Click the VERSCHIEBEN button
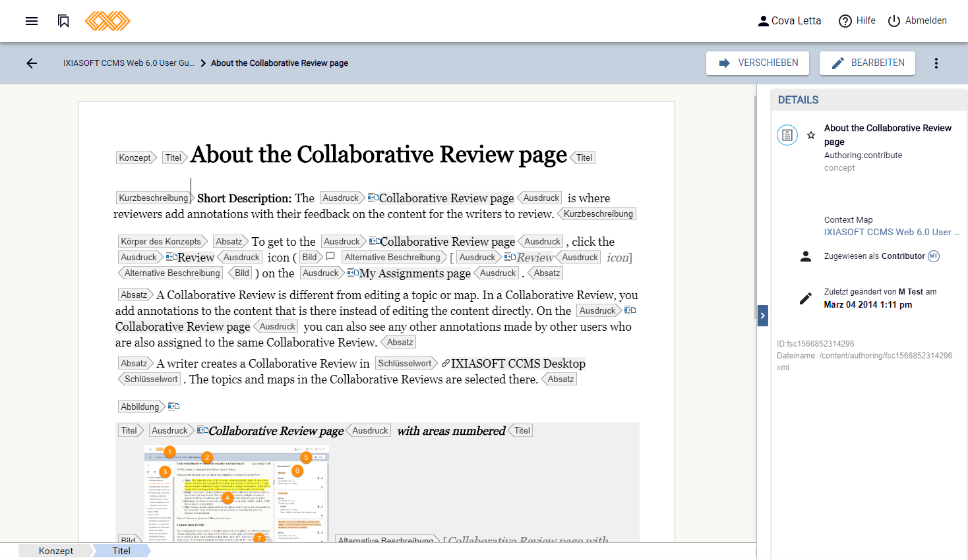Viewport: 968px width, 560px height. point(758,63)
